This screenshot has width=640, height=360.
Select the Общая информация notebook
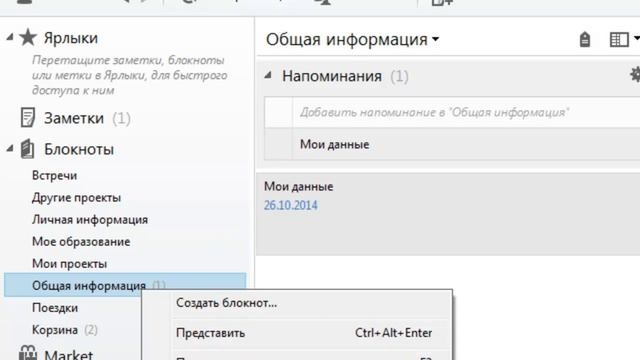coord(125,285)
